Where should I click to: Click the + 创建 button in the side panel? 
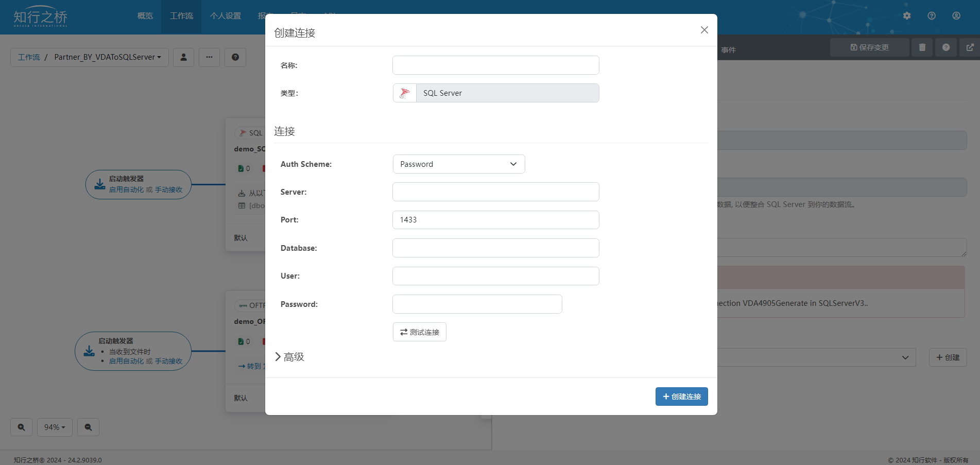point(948,357)
